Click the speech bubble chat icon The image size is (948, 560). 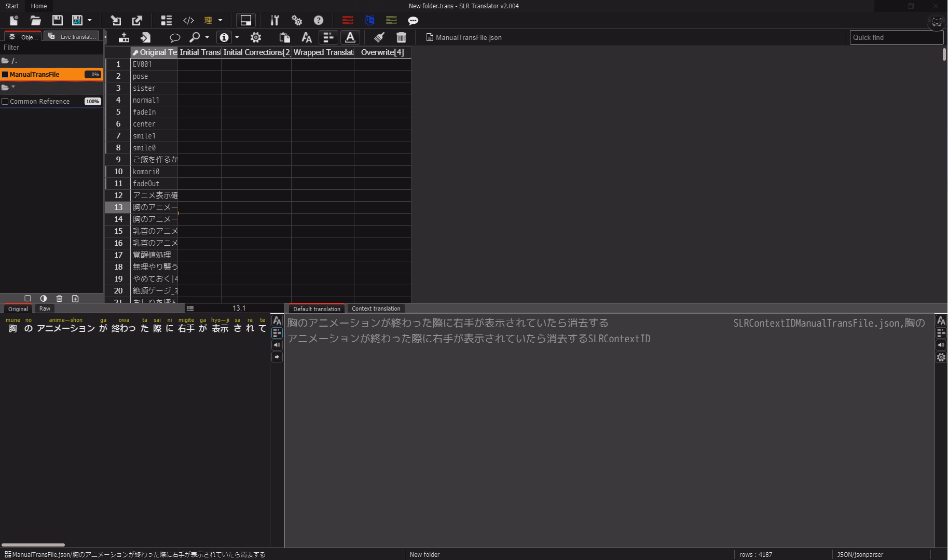click(x=413, y=21)
